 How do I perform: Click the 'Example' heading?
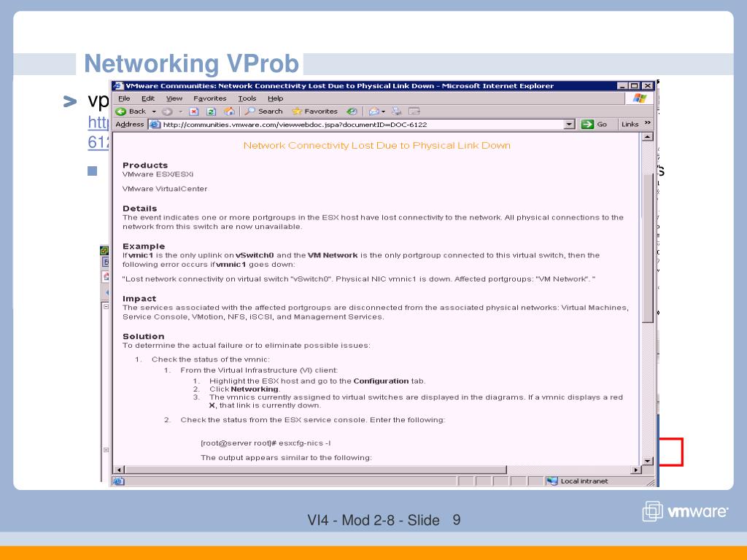click(x=144, y=246)
